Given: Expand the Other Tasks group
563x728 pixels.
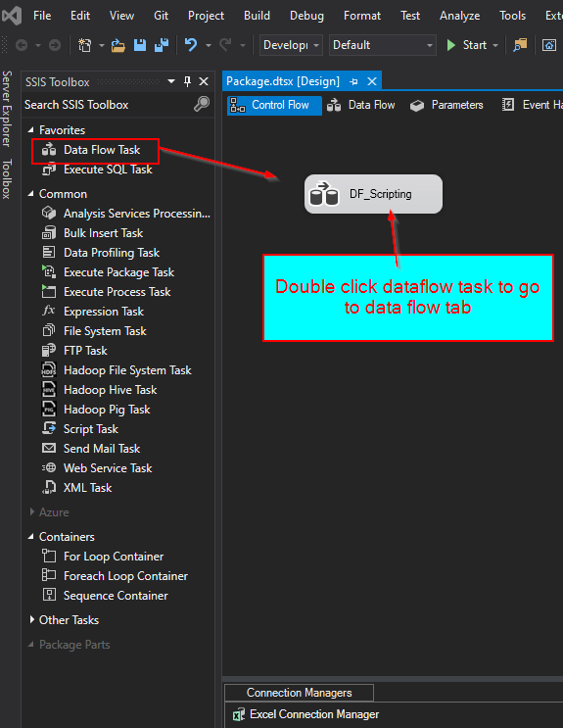Looking at the screenshot, I should pos(31,619).
